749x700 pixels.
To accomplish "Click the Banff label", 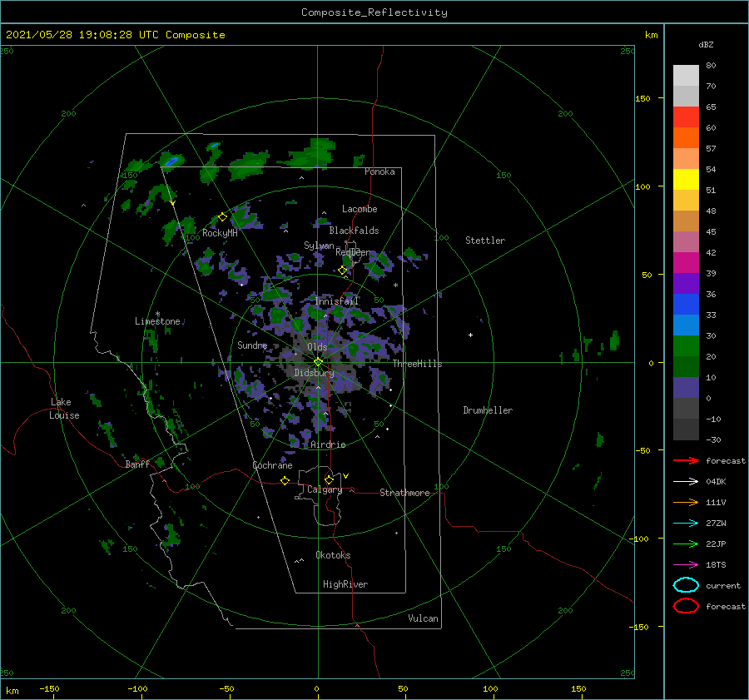I will (137, 464).
